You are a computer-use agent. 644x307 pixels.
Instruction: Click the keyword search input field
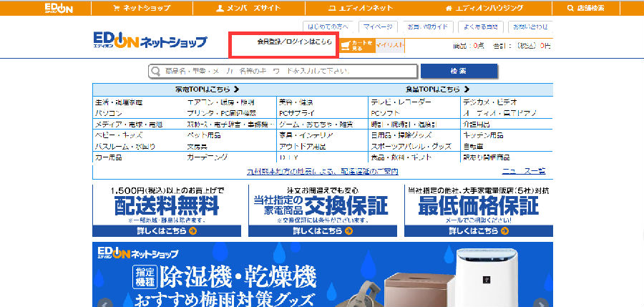tap(283, 71)
